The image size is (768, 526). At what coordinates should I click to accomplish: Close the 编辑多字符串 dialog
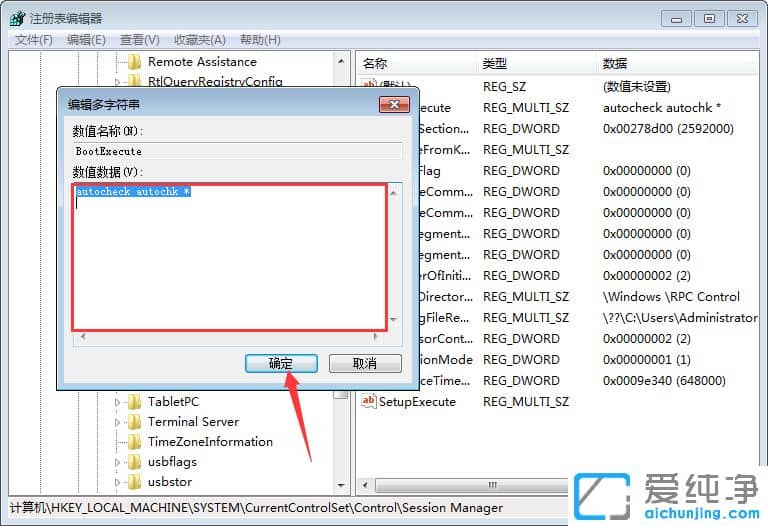tap(394, 104)
